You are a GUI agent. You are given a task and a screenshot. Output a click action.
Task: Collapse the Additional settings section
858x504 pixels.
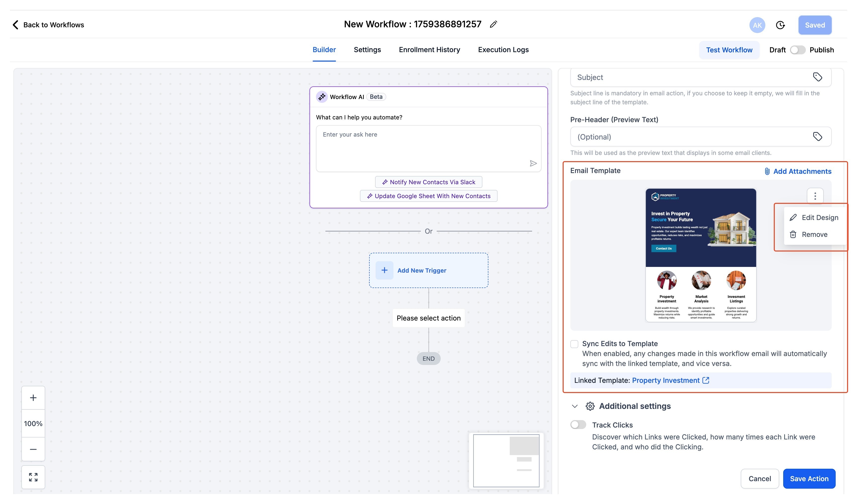pos(575,406)
